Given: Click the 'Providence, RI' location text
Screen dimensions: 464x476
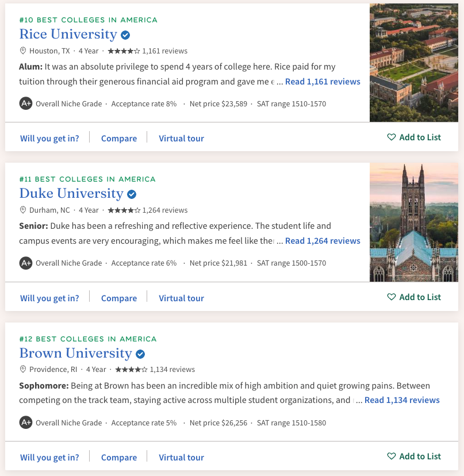Looking at the screenshot, I should pos(53,370).
